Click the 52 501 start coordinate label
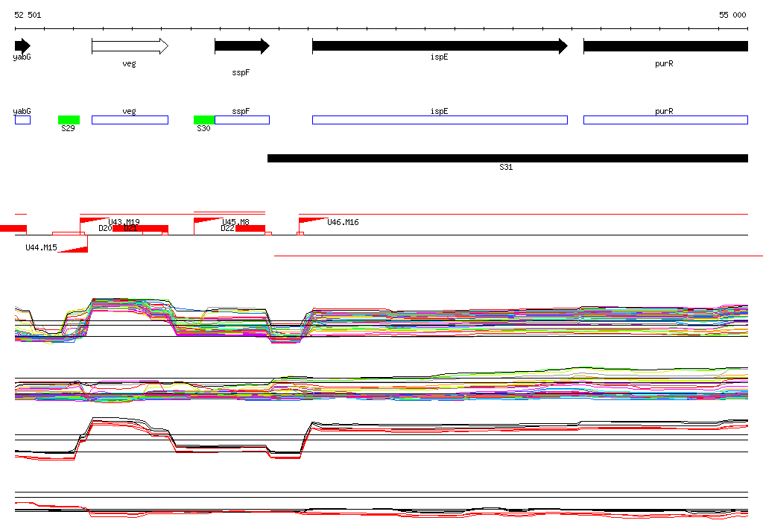This screenshot has height=532, width=763. point(28,15)
